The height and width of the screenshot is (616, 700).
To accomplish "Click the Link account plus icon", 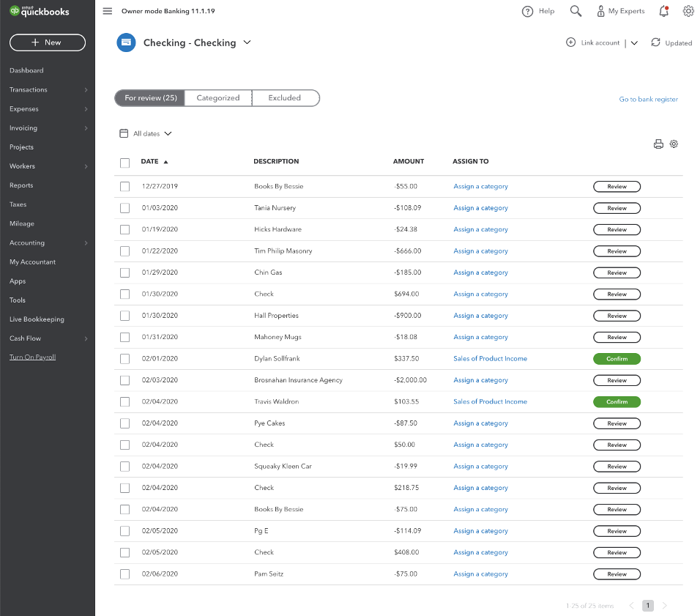I will pyautogui.click(x=570, y=42).
